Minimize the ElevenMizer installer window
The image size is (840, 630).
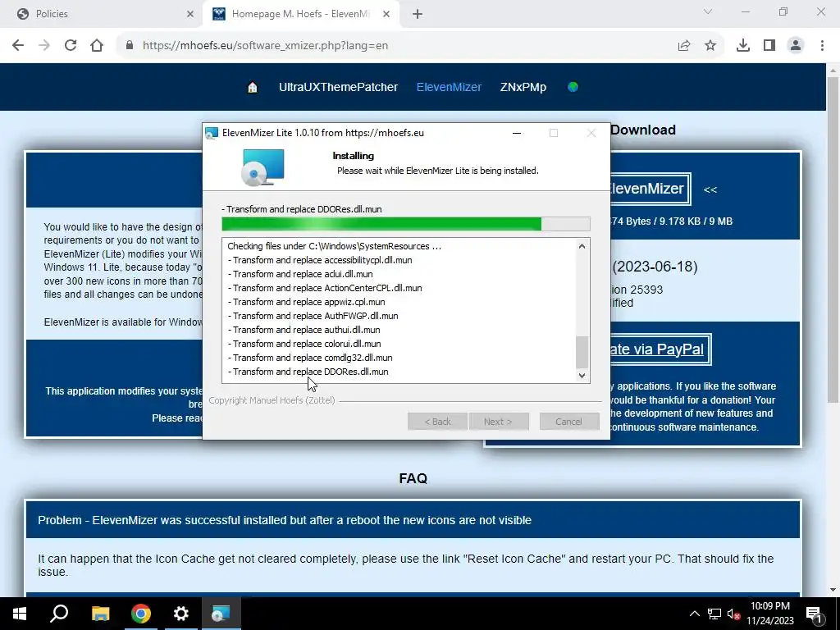pos(517,133)
